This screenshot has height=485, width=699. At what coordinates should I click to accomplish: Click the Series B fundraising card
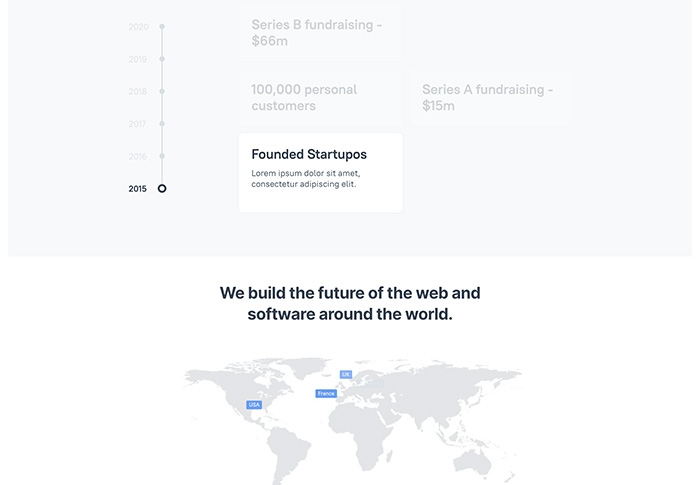pos(320,32)
